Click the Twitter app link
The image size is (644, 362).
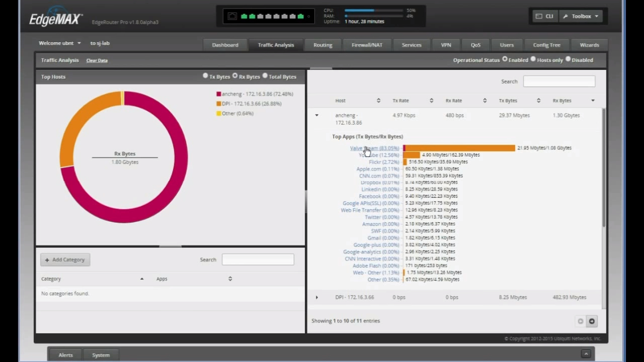(x=382, y=217)
